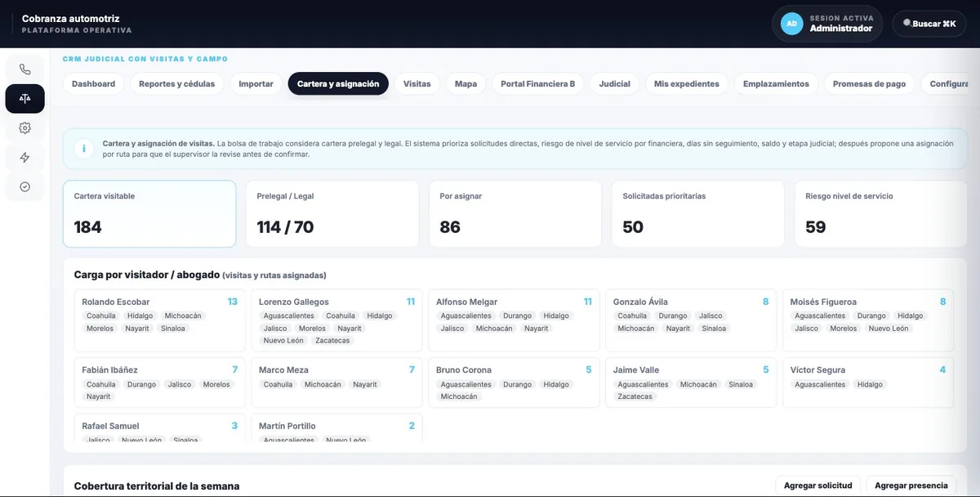This screenshot has height=497, width=980.
Task: Click the name Rolando Escobar
Action: pyautogui.click(x=116, y=302)
